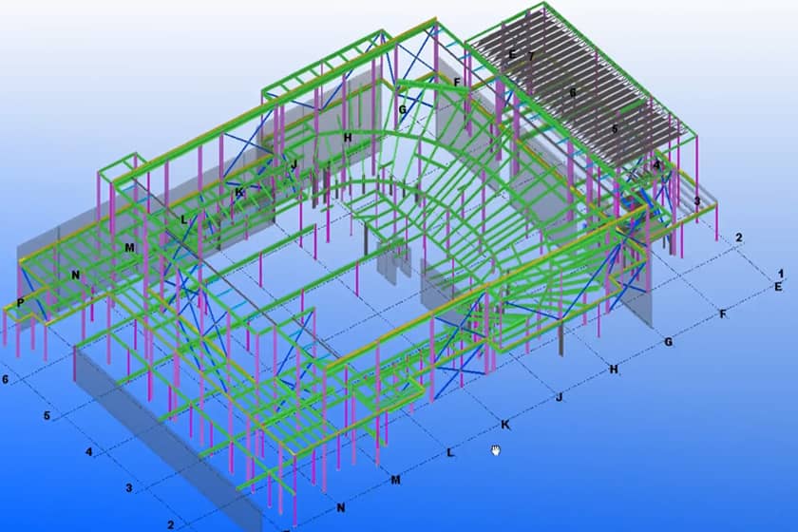This screenshot has width=798, height=532.
Task: Select ground-level grid number 4 between 5 and 3
Action: (x=88, y=452)
